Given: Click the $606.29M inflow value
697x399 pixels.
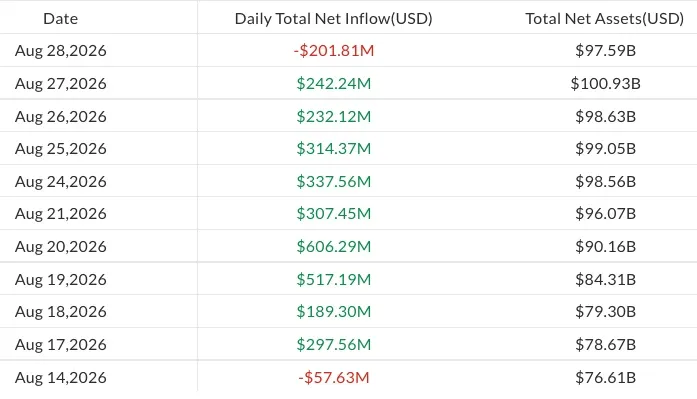Looking at the screenshot, I should pos(333,247).
